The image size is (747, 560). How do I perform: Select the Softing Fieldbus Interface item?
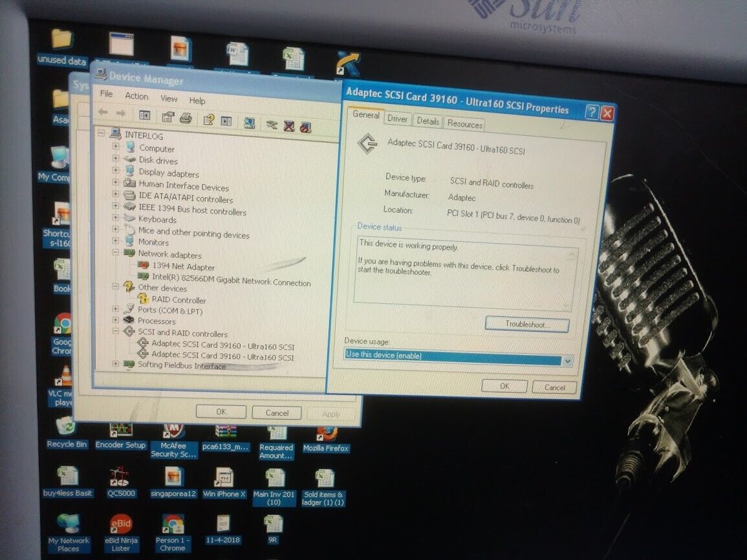182,366
